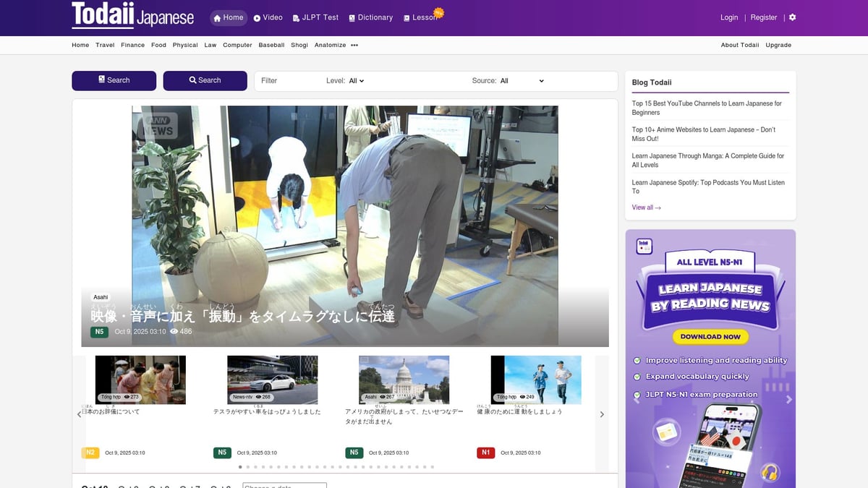Click the N5 level badge on featured news
Viewport: 868px width, 488px height.
click(x=98, y=331)
